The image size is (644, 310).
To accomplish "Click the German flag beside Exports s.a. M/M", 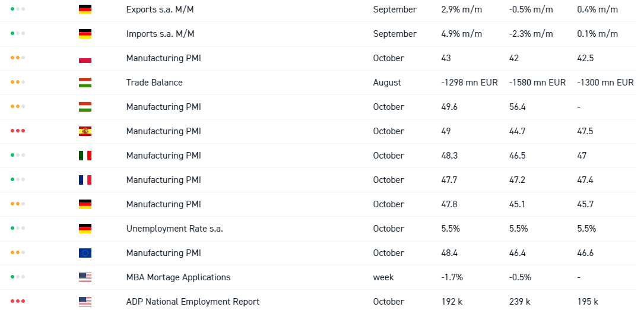I will (85, 10).
